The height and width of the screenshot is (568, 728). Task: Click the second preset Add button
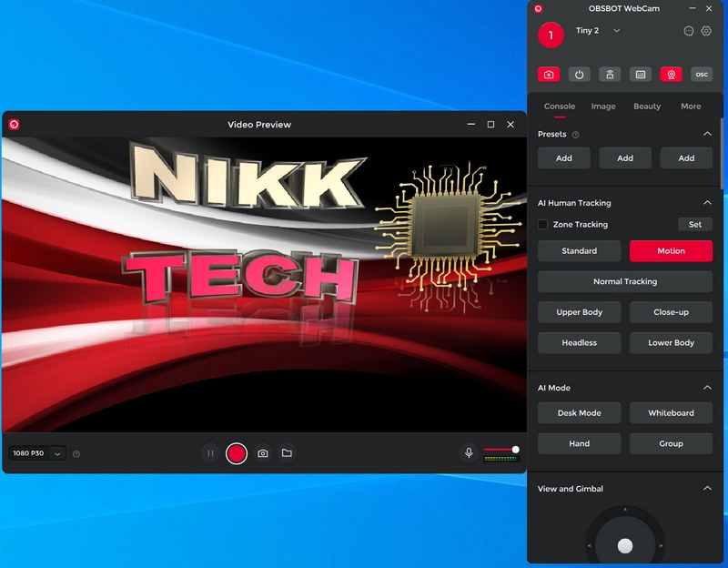(625, 157)
